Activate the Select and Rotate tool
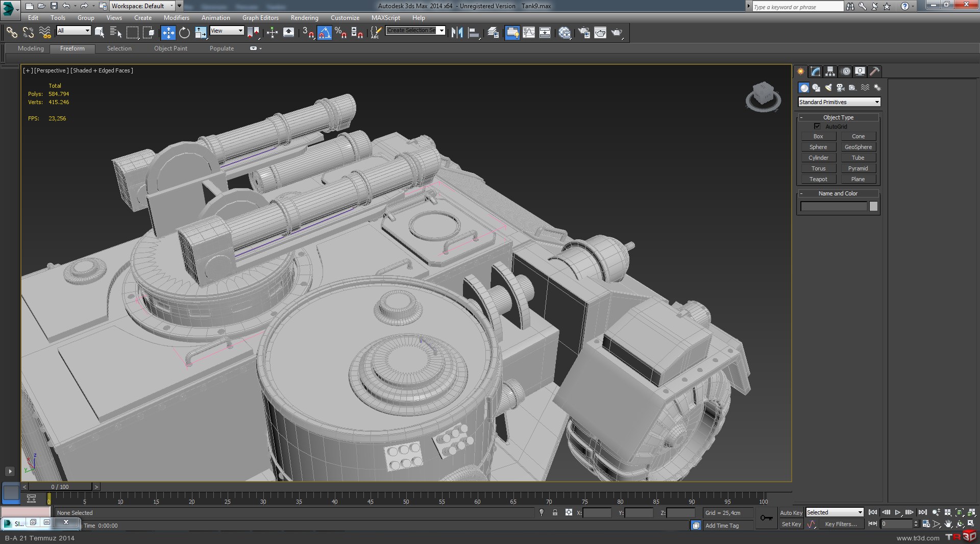 click(x=184, y=33)
